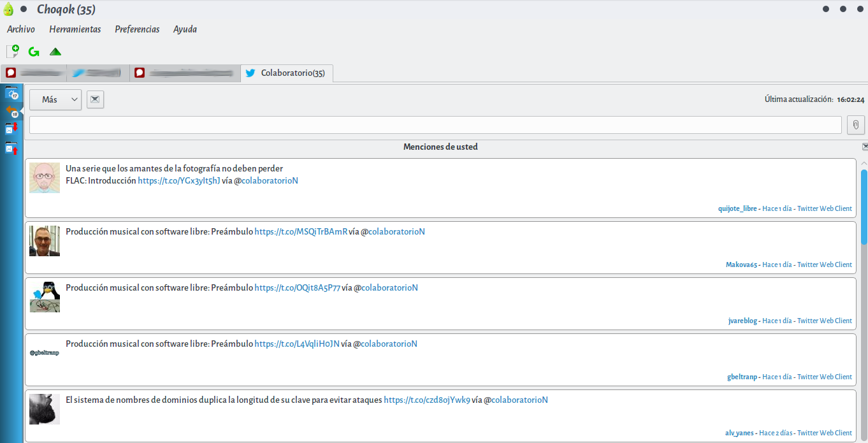Open the alv_yanes username link
868x443 pixels.
click(x=739, y=433)
